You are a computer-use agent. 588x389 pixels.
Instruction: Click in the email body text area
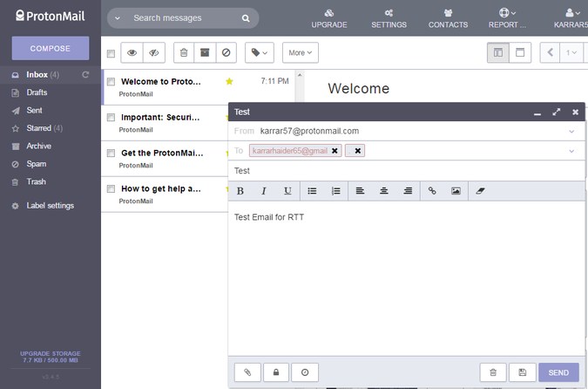coord(407,278)
